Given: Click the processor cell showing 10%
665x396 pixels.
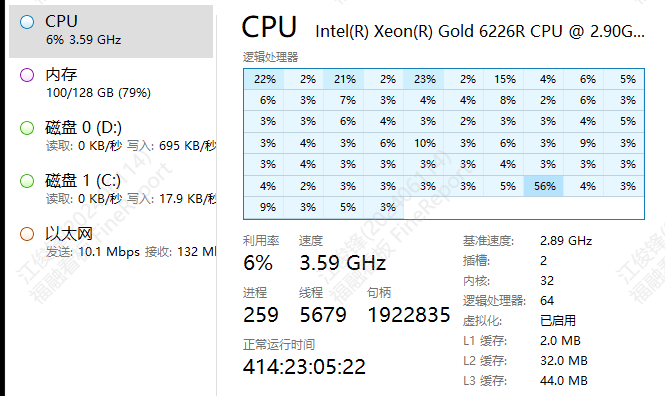Looking at the screenshot, I should [x=423, y=143].
